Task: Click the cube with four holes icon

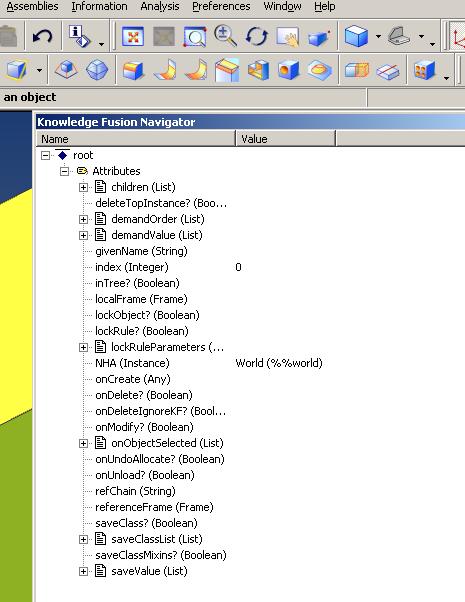Action: point(424,70)
